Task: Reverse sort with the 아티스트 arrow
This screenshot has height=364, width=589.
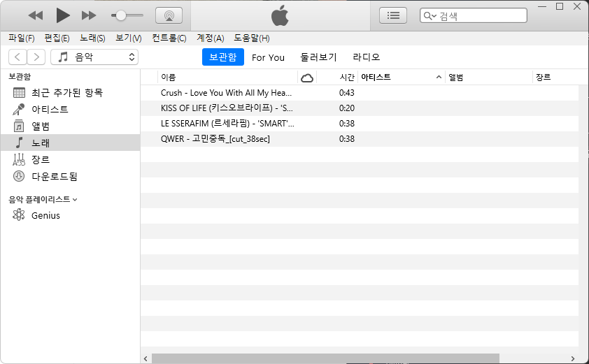Action: tap(439, 78)
